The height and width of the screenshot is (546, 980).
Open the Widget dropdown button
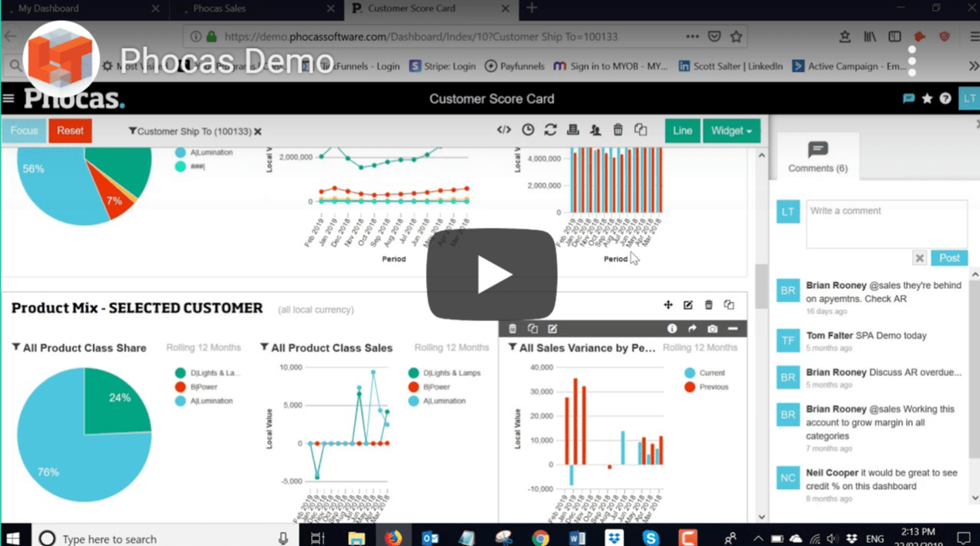pyautogui.click(x=732, y=131)
